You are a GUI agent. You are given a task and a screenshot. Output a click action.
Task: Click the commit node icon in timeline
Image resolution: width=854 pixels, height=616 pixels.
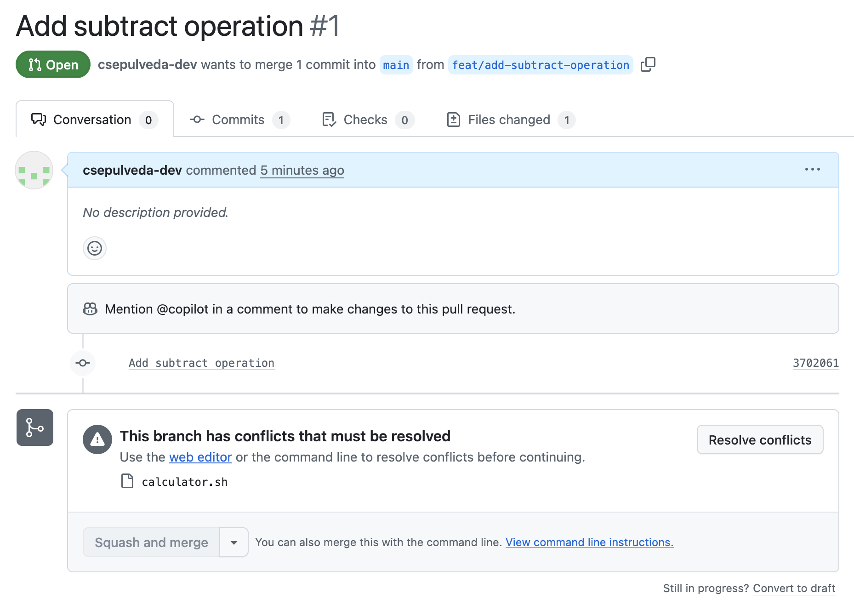[83, 363]
